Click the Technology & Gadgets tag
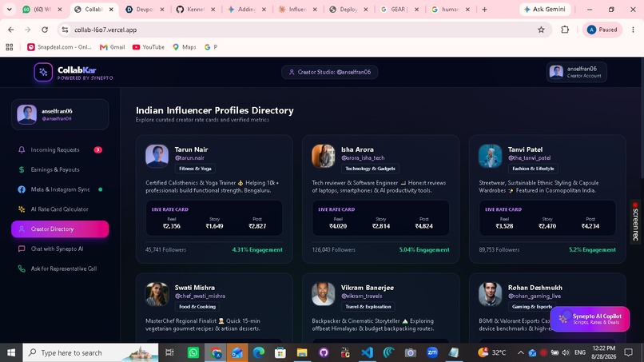Screen dimensions: 644x362 click(370, 169)
